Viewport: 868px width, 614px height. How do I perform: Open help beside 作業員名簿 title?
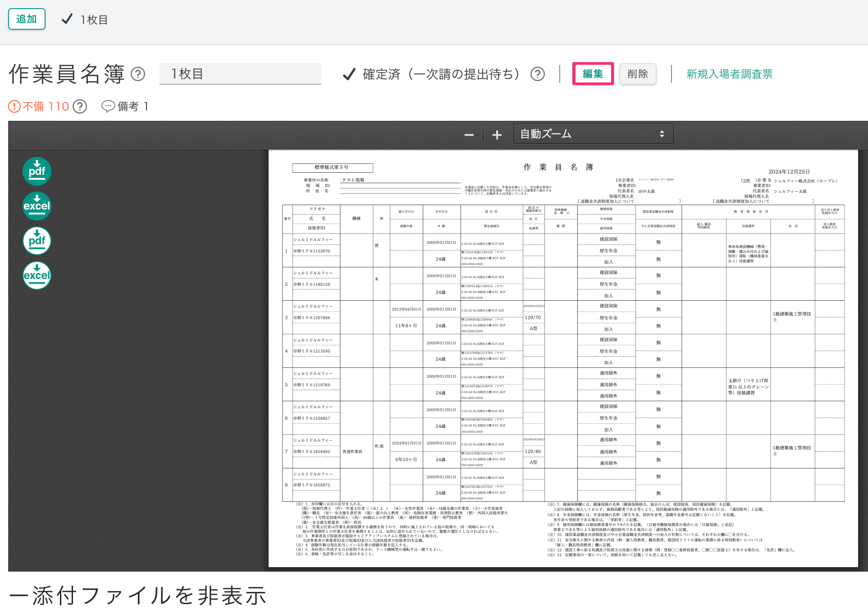point(139,73)
